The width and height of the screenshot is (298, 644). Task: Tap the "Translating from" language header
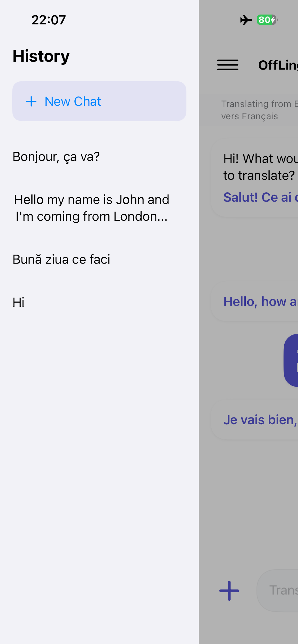(x=258, y=110)
